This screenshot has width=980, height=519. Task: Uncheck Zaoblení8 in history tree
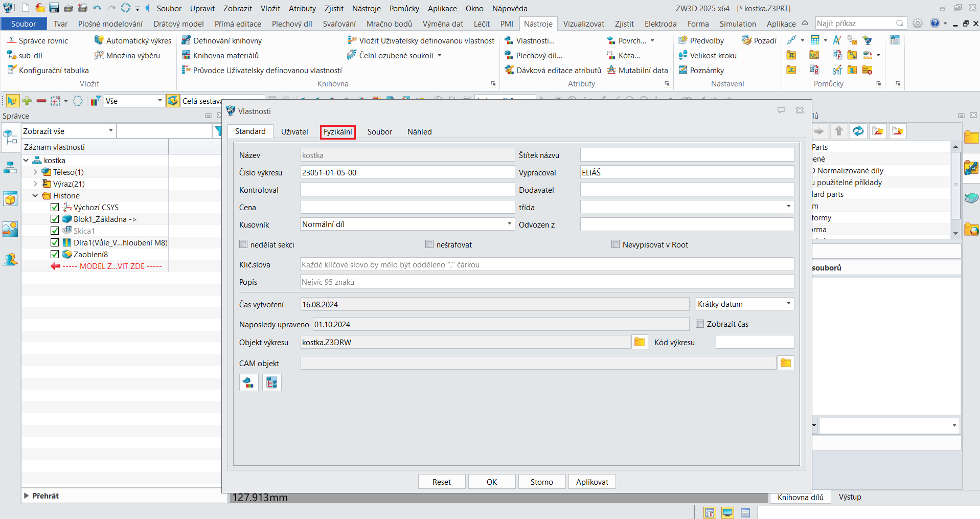pyautogui.click(x=55, y=254)
